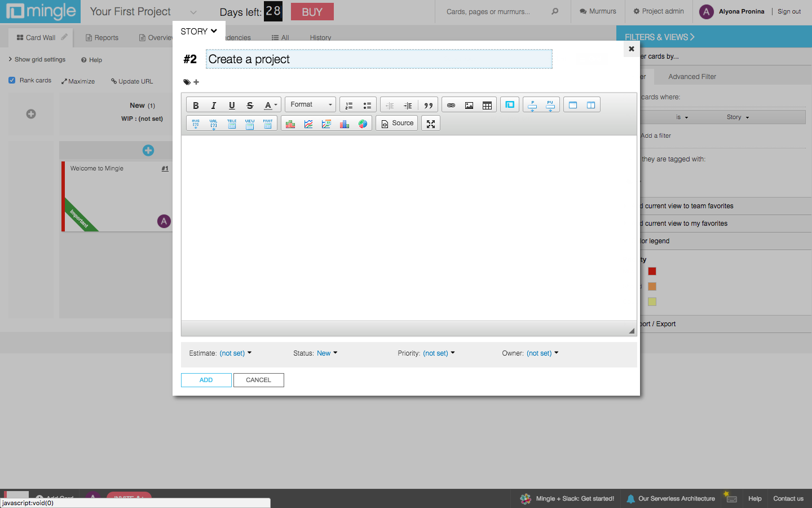Choose a Priority value
The image size is (812, 508).
point(439,353)
